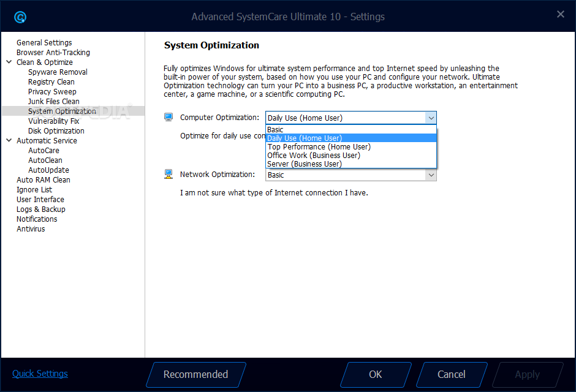Click the Recommended button

point(196,374)
